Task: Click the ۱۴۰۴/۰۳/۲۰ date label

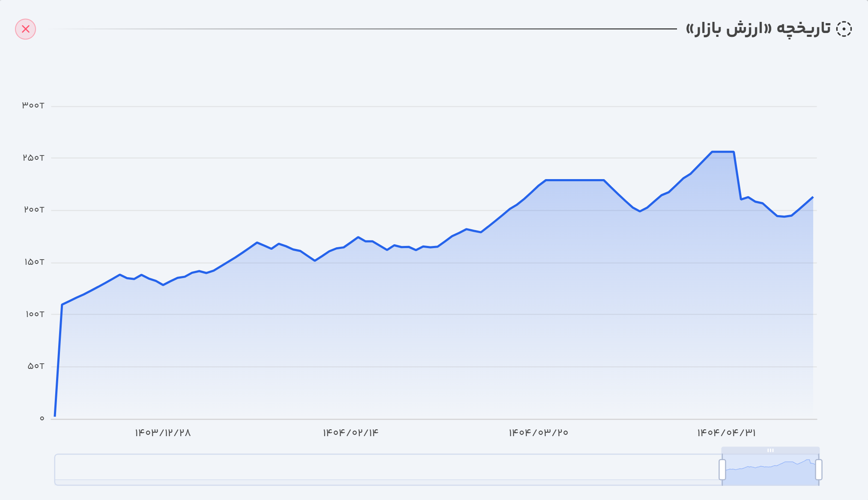Action: [538, 433]
